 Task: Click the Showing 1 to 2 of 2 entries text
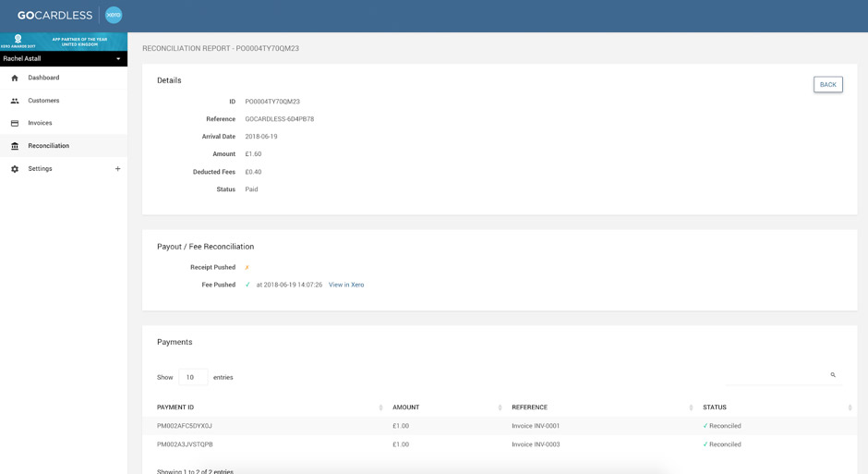195,471
